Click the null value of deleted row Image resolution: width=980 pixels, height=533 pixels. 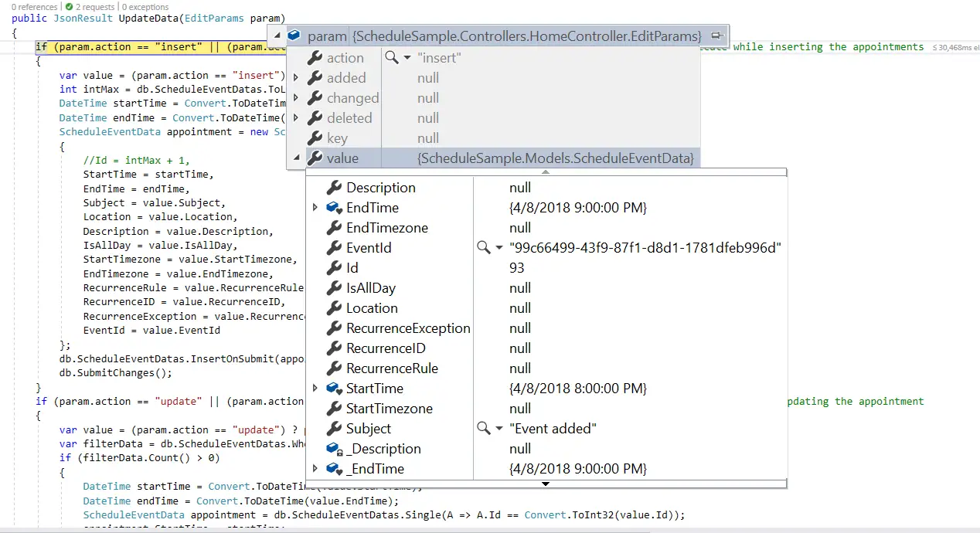click(x=428, y=118)
